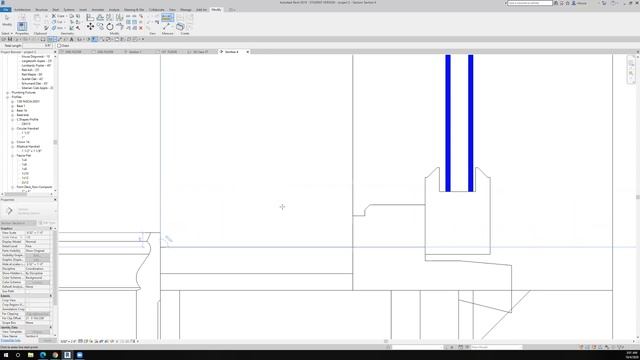Open the Detail Level value dropdown
This screenshot has width=640, height=360.
(x=38, y=246)
